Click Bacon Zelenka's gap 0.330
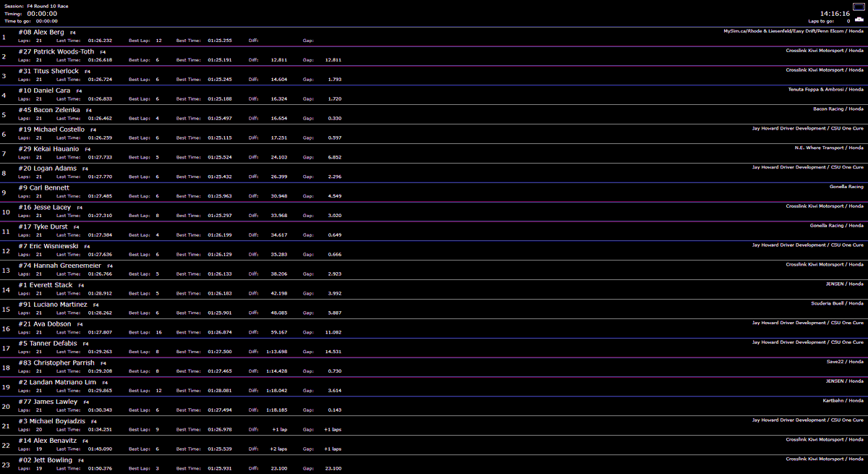 coord(335,118)
